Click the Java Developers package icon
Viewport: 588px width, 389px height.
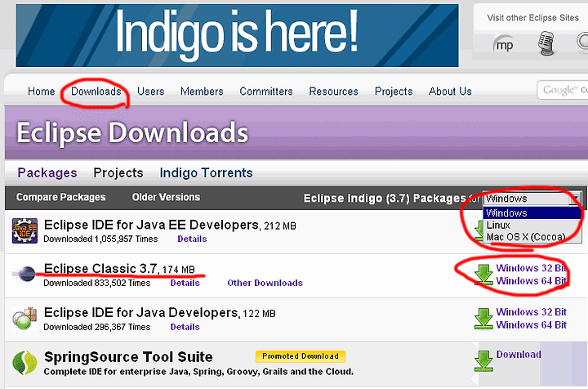pyautogui.click(x=24, y=319)
